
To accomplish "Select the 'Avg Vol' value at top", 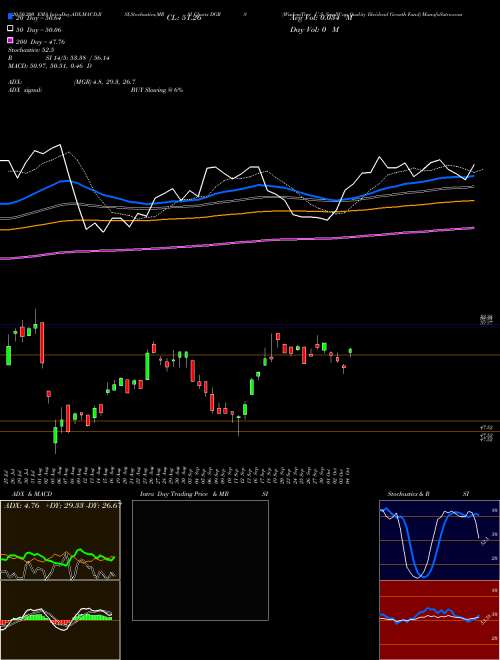I will [x=319, y=18].
